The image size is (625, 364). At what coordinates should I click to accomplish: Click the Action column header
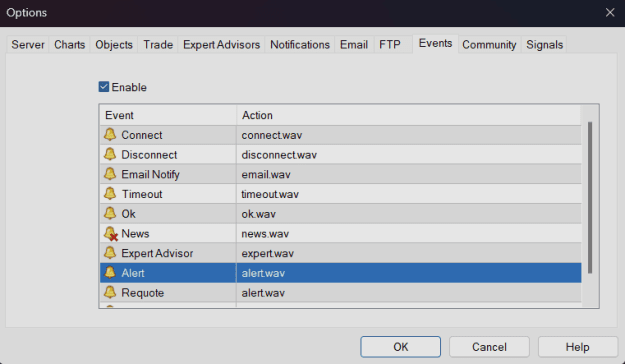[x=409, y=115]
